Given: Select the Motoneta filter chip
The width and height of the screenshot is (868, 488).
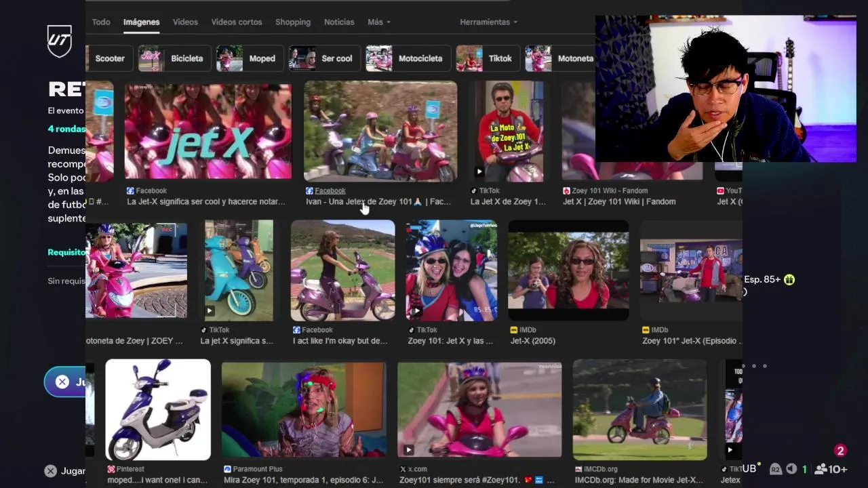Looking at the screenshot, I should (x=561, y=58).
